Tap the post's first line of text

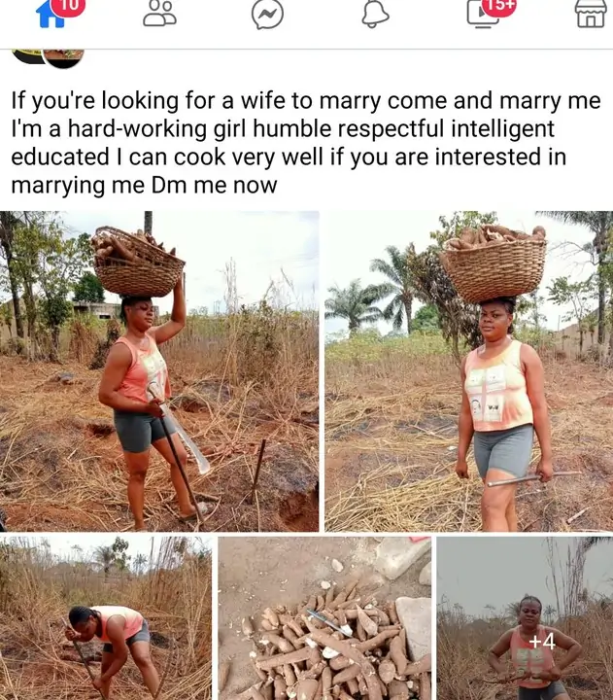(x=291, y=99)
